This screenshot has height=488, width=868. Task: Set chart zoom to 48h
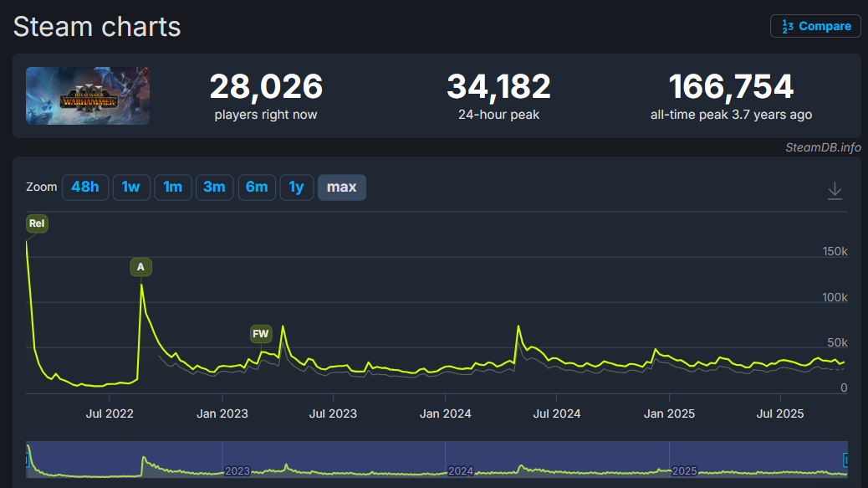coord(85,187)
